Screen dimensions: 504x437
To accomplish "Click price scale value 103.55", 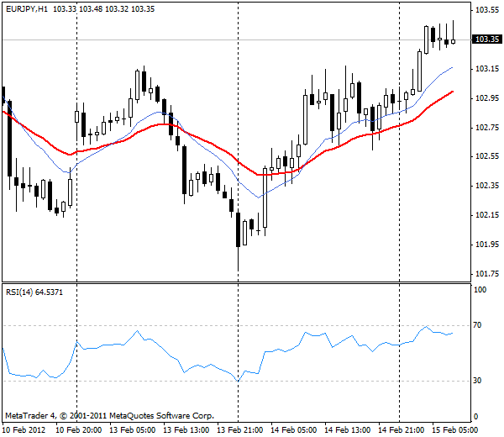I will click(487, 10).
